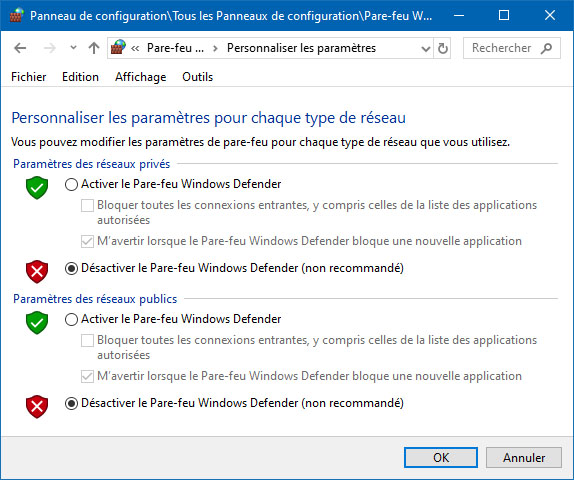Click the OK button
Viewport: 574px width, 480px height.
tap(441, 457)
